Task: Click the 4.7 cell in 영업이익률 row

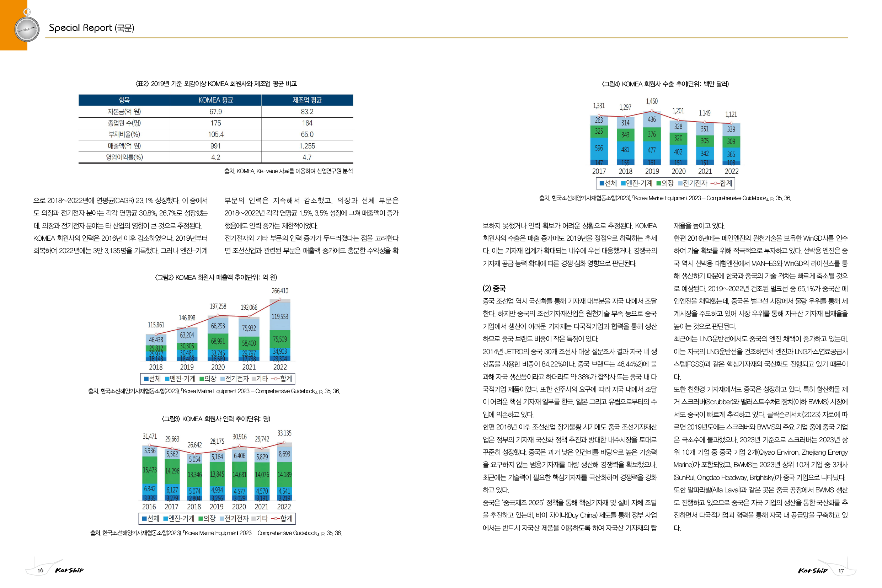Action: [x=307, y=157]
